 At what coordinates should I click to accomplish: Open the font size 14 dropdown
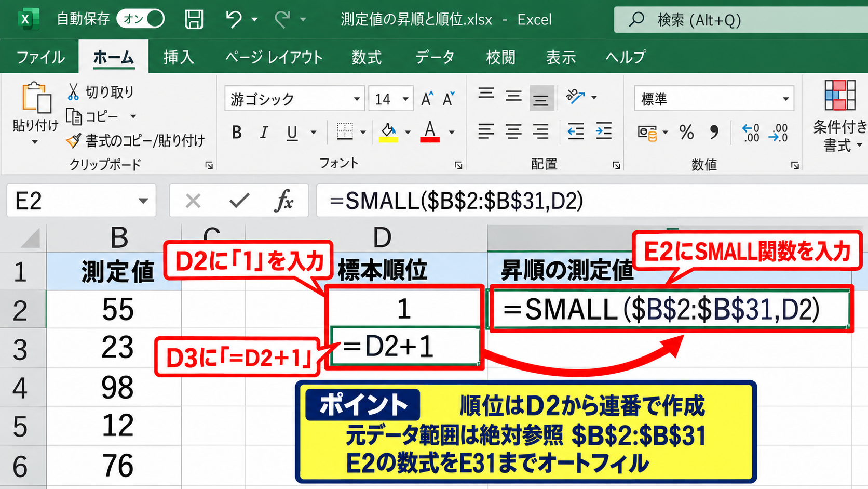[x=405, y=99]
